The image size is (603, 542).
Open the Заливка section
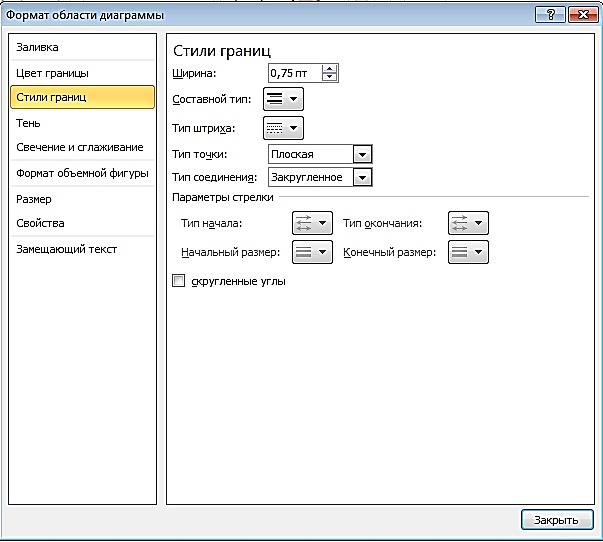(82, 47)
